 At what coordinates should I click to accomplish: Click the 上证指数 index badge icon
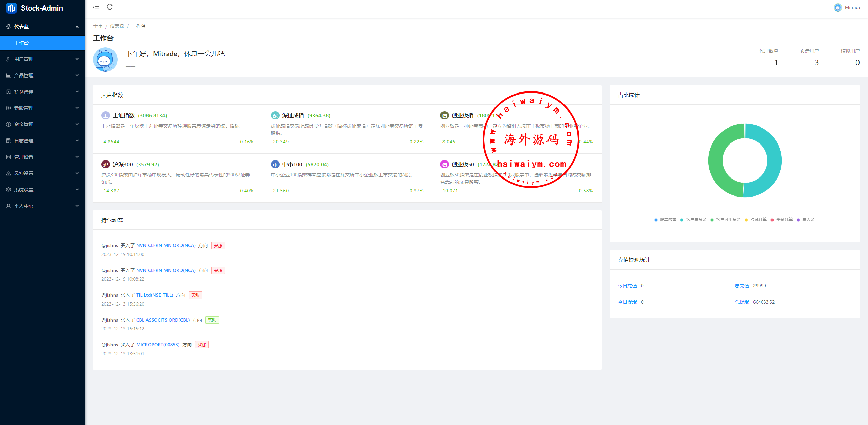[x=105, y=116]
